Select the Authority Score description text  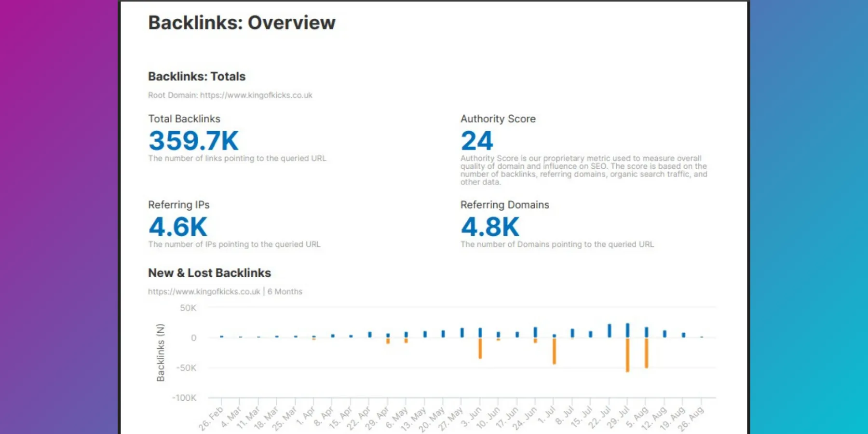[583, 170]
